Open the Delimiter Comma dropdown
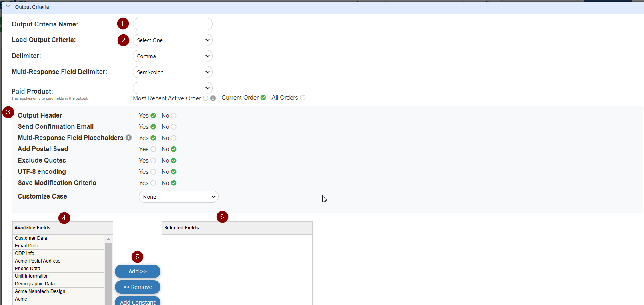 [172, 56]
